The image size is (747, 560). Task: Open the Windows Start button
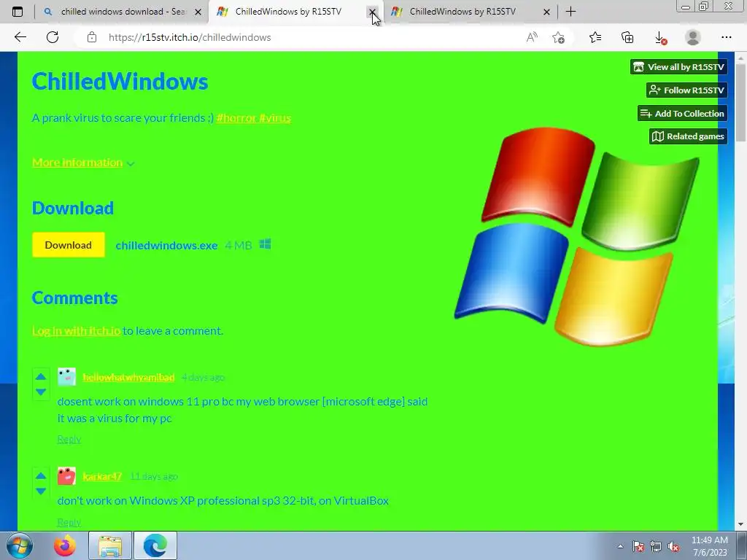tap(19, 545)
